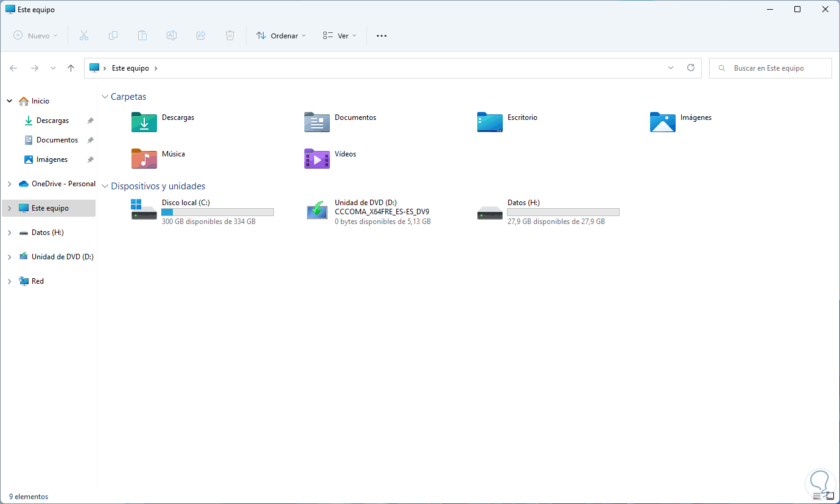Click the Delete trash icon
Viewport: 840px width, 504px height.
[230, 36]
